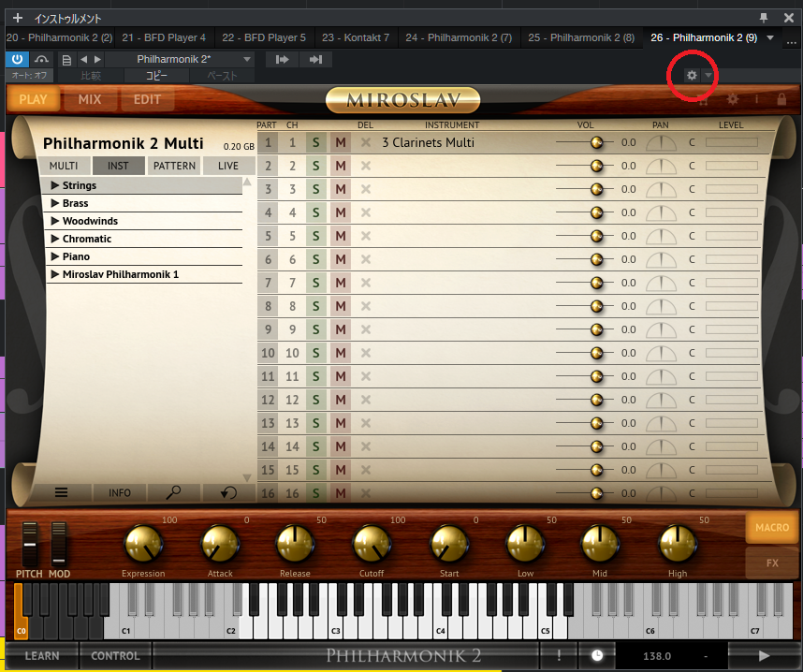
Task: Click the undo arrow icon in the browser
Action: coord(228,492)
